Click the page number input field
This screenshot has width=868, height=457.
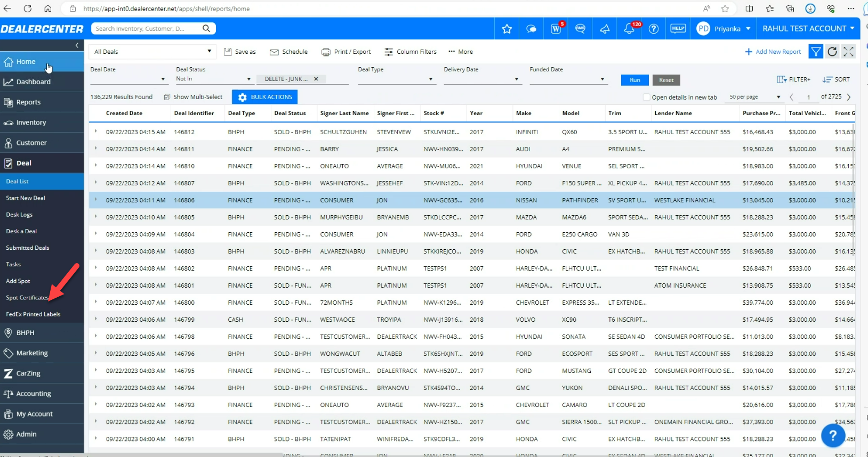[808, 97]
